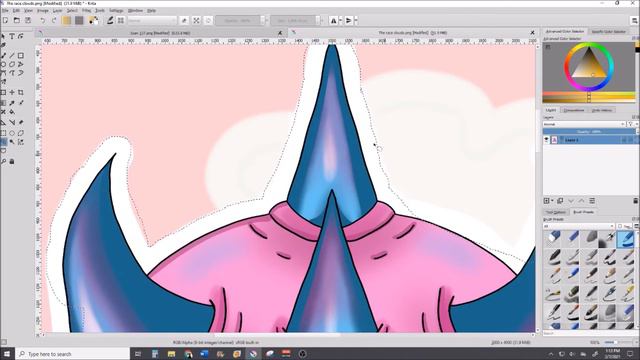The width and height of the screenshot is (640, 360).
Task: Open layer properties button
Action: (x=592, y=201)
